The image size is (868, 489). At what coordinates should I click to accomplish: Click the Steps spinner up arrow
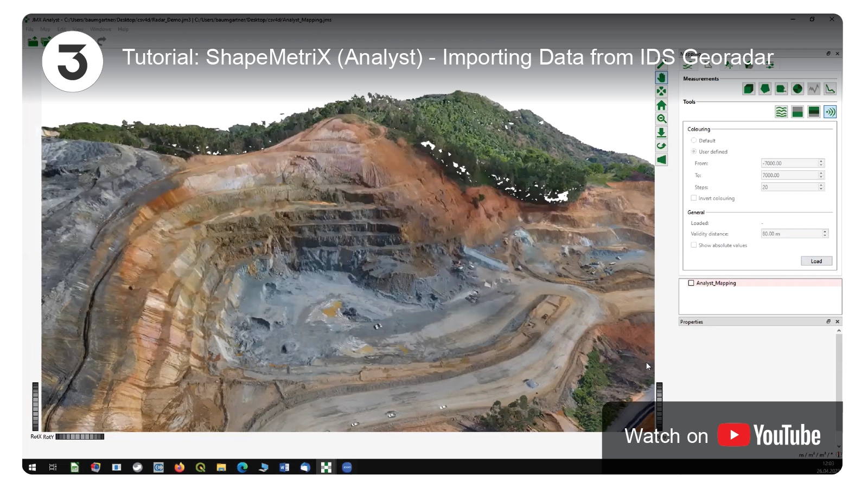pos(821,185)
